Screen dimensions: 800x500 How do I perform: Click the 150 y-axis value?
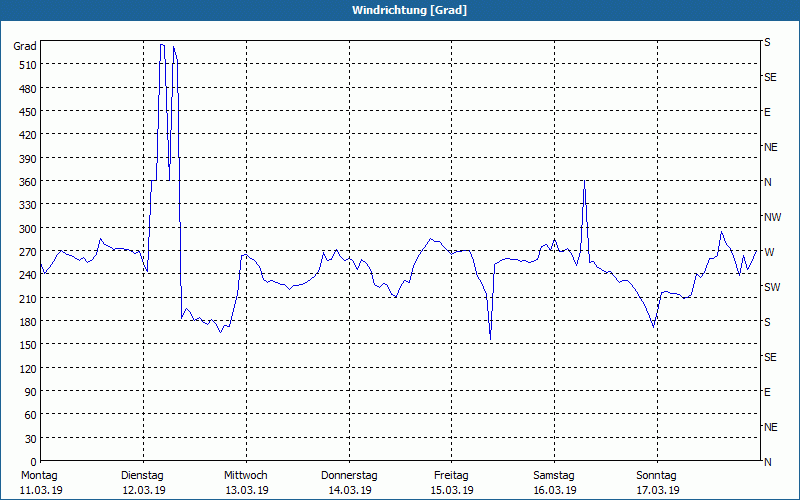tap(28, 345)
